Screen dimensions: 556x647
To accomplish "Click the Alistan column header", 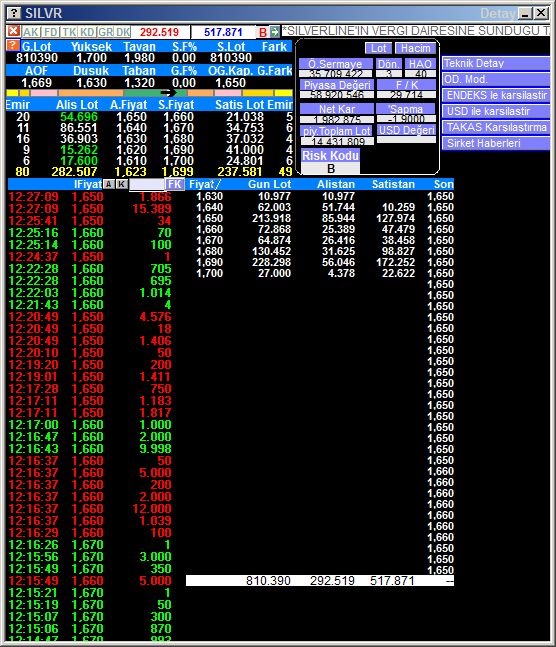I will tap(336, 184).
